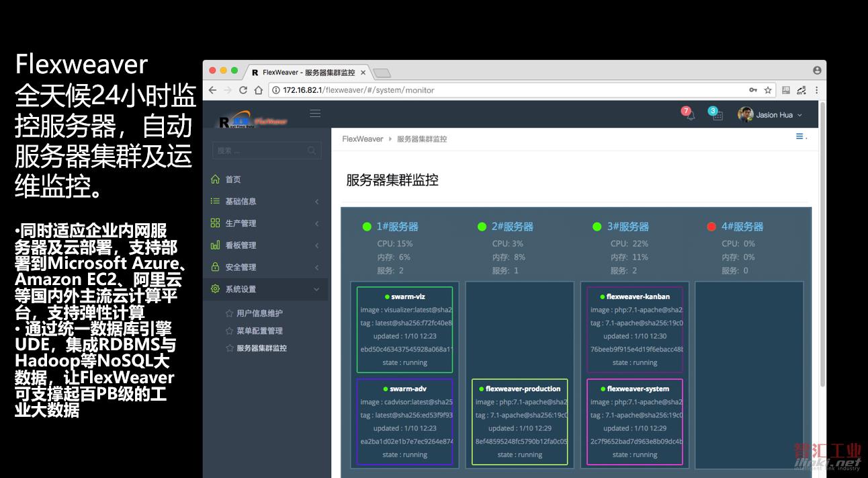
Task: Select the flexweaver-production container card
Action: [x=520, y=422]
